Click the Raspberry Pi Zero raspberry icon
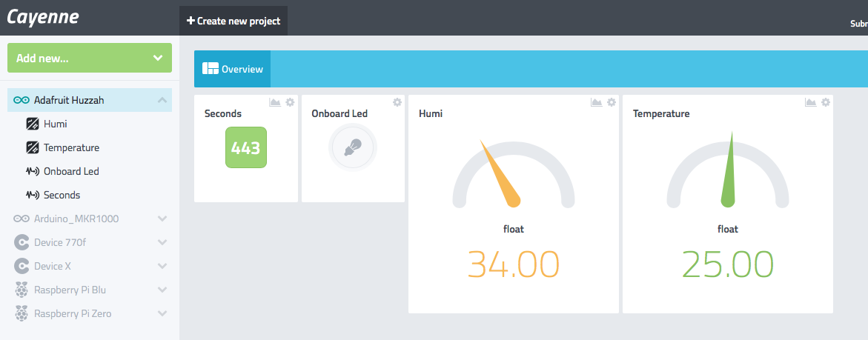 (21, 313)
